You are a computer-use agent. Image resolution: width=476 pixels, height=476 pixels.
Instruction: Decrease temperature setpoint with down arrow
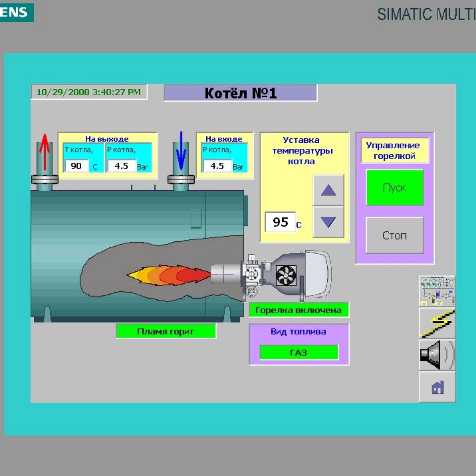click(328, 222)
